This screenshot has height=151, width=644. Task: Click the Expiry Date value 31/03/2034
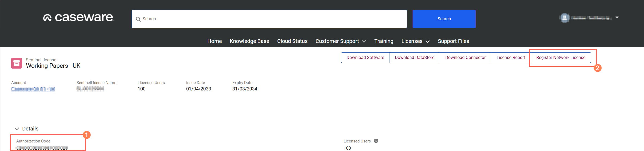(x=245, y=89)
